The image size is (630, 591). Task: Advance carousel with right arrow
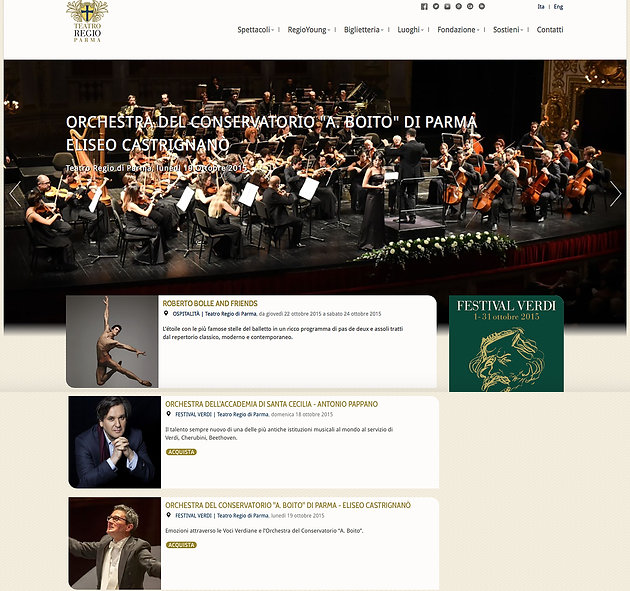coord(615,194)
